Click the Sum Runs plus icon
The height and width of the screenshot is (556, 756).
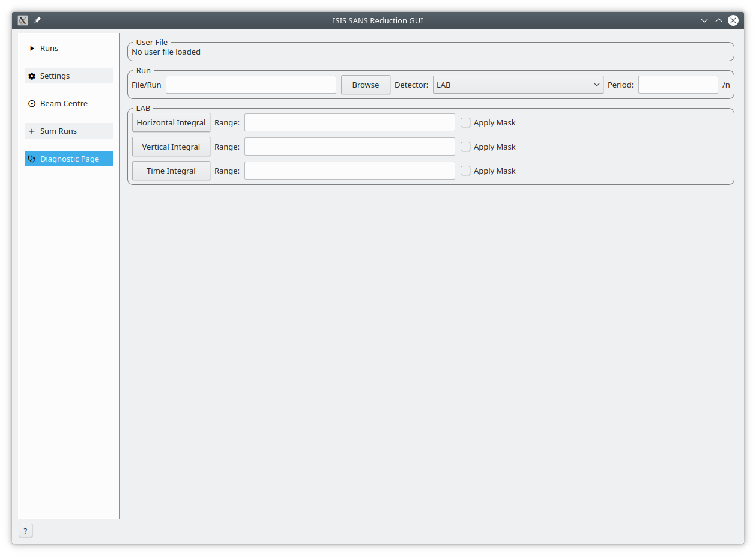(x=32, y=131)
